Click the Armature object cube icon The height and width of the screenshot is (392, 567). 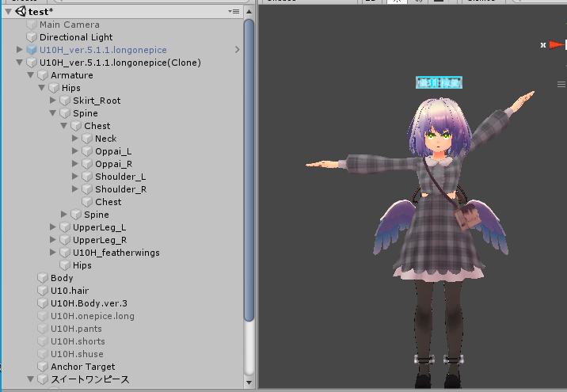tap(43, 75)
